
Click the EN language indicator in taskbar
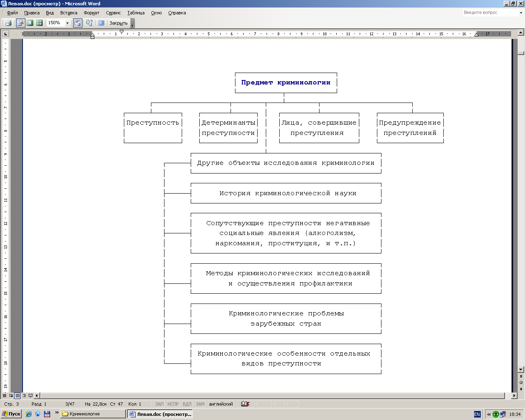pyautogui.click(x=477, y=414)
